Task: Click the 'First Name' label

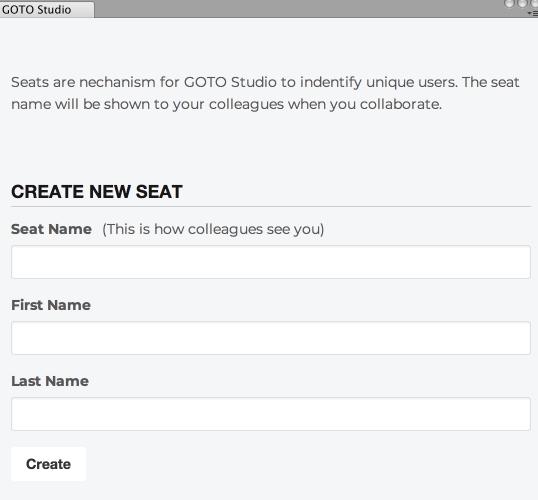Action: pos(51,305)
